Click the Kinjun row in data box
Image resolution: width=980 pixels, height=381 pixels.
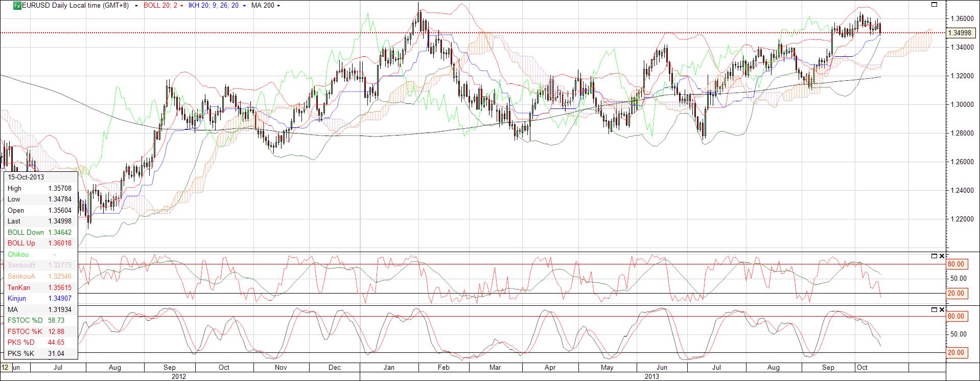pos(40,298)
